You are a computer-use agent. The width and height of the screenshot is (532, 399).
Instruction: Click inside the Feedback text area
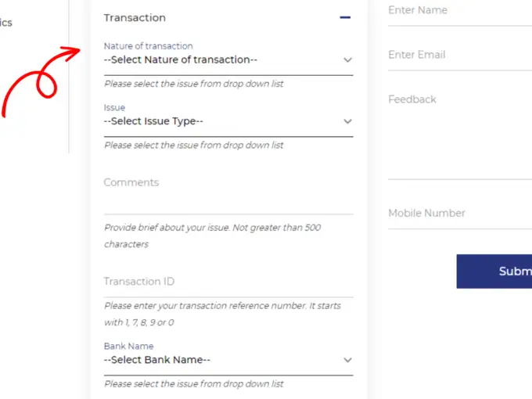point(459,133)
